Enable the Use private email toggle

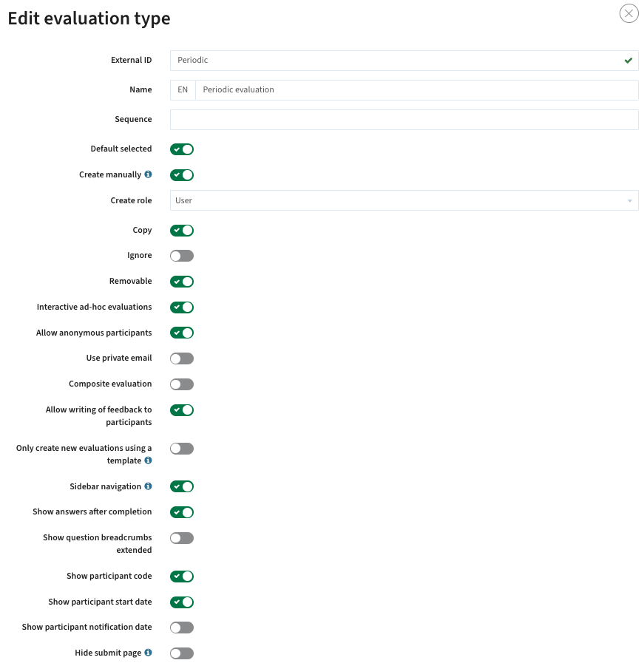pyautogui.click(x=182, y=358)
